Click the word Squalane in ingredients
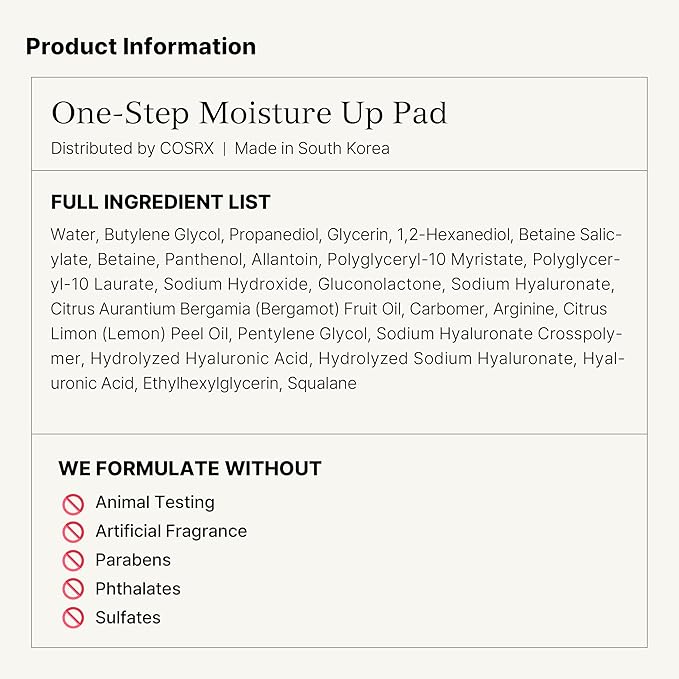The width and height of the screenshot is (679, 679). click(x=322, y=383)
